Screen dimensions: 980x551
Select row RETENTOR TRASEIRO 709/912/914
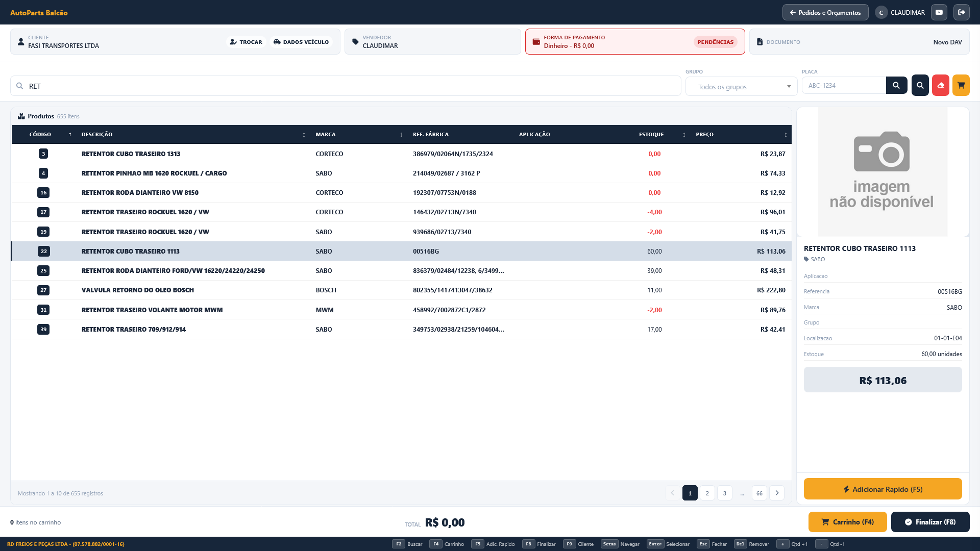(x=401, y=329)
